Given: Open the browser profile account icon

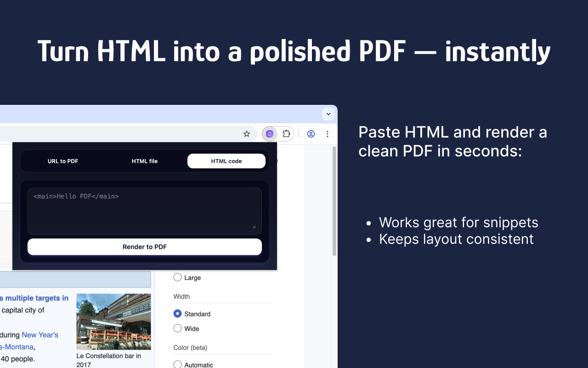Looking at the screenshot, I should (x=311, y=134).
